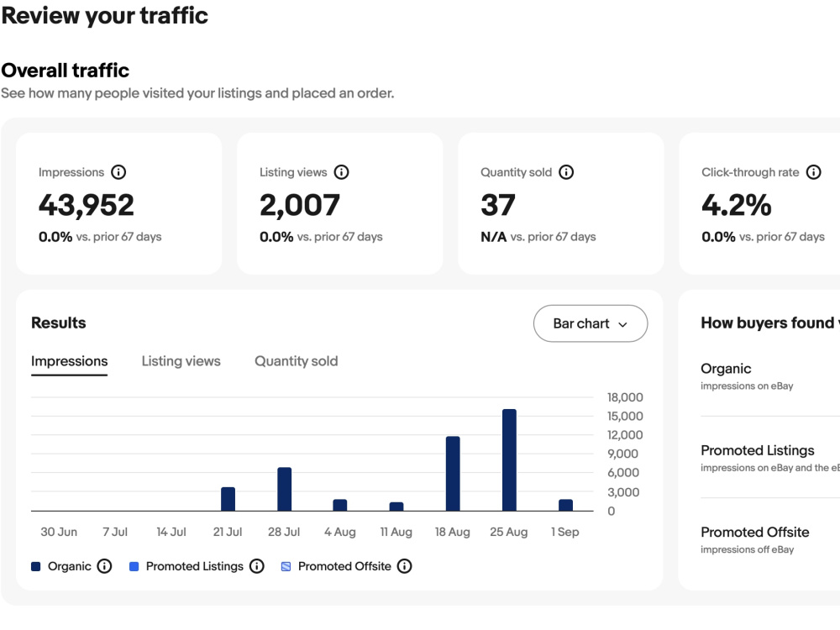The width and height of the screenshot is (840, 630).
Task: Click the Promoted Listings legend label
Action: (195, 566)
